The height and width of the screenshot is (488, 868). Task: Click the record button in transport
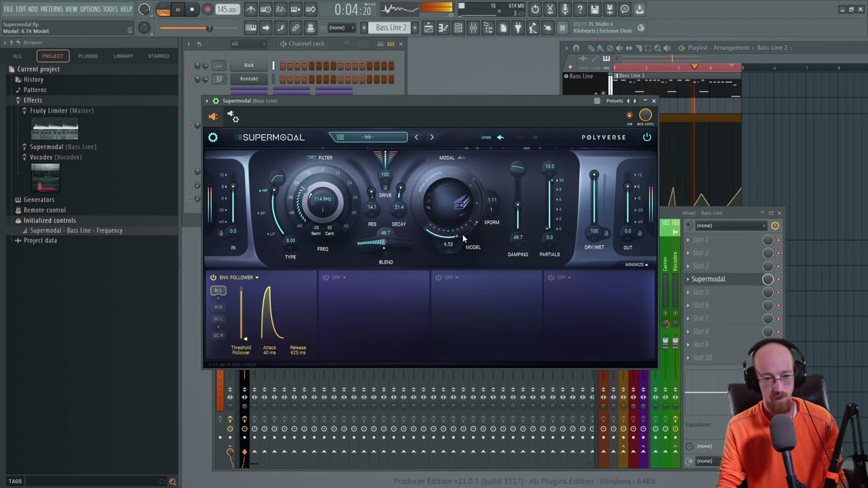(x=208, y=9)
